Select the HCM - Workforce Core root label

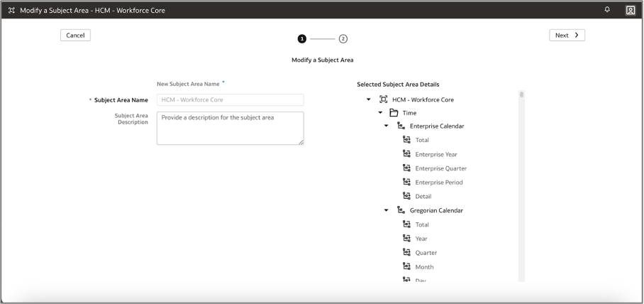click(423, 99)
